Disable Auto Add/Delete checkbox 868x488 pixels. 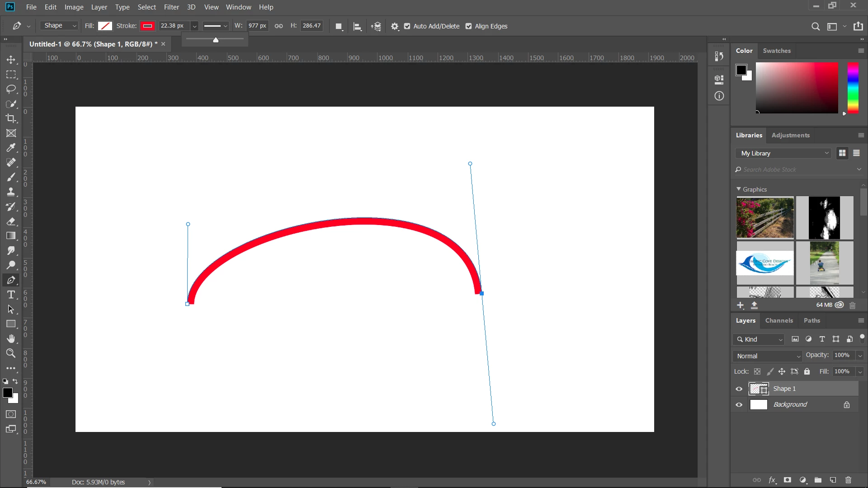[407, 26]
